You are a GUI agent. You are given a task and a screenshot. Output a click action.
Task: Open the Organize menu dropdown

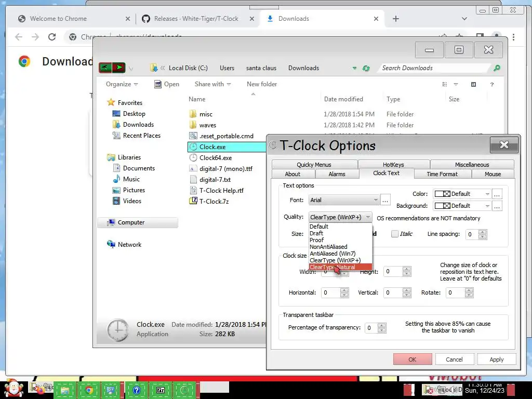pyautogui.click(x=122, y=84)
